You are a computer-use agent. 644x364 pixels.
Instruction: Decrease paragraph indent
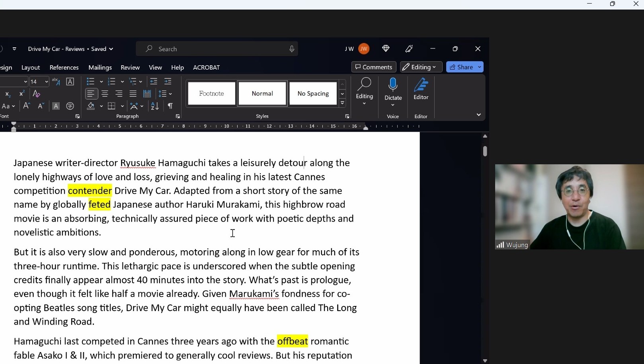coord(154,82)
